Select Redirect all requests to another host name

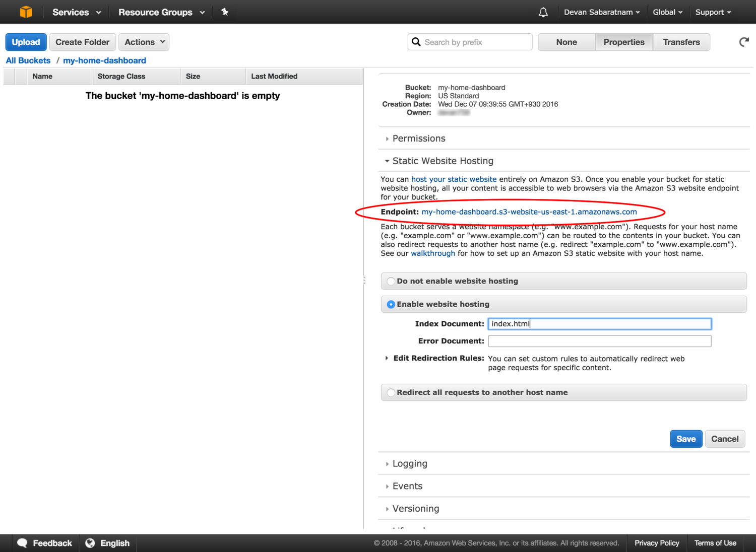point(391,392)
